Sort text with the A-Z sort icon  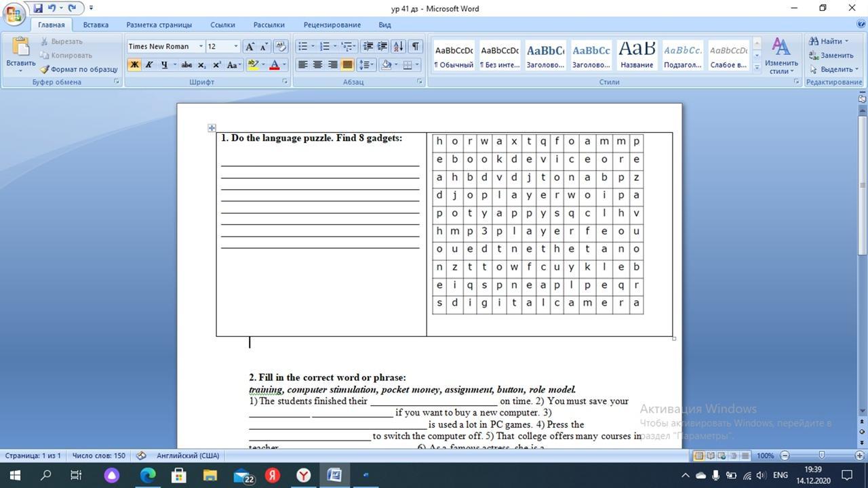(x=398, y=46)
